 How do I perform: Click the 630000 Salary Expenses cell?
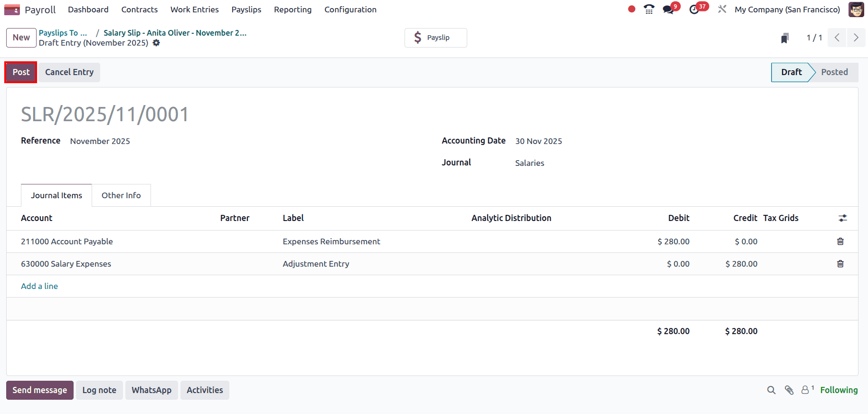[66, 264]
